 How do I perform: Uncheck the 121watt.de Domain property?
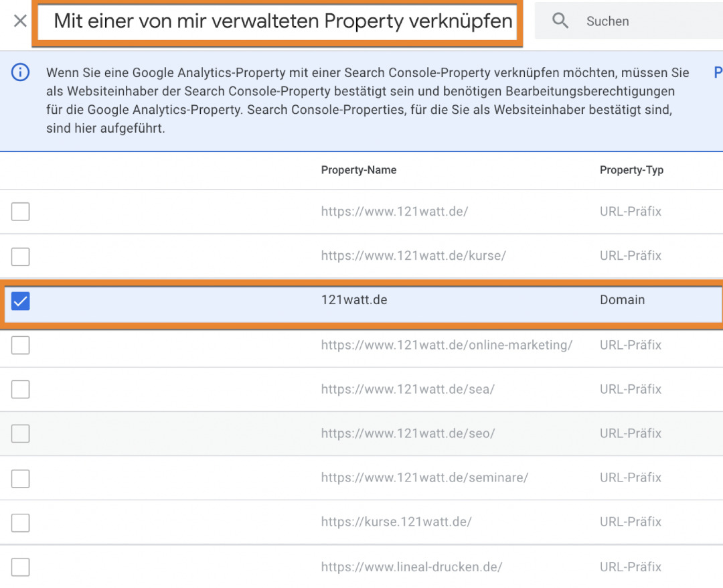(x=21, y=301)
